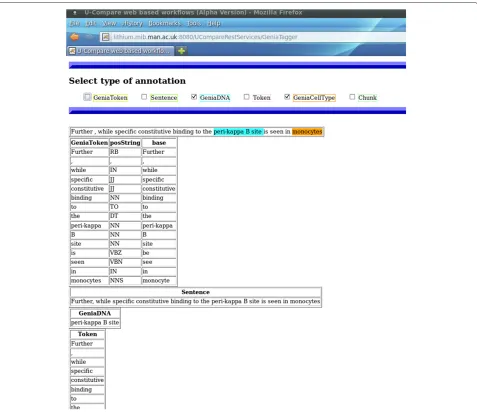Click the 'monocyte' base form cell
477x415 pixels.
pos(159,281)
